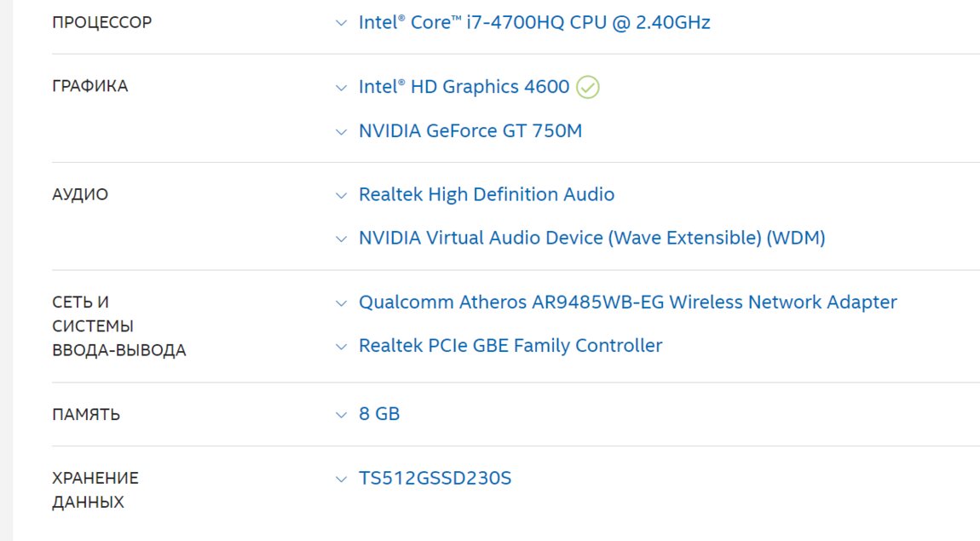Click NVIDIA Virtual Audio Device (WDM) link
This screenshot has height=541, width=980.
(x=591, y=239)
